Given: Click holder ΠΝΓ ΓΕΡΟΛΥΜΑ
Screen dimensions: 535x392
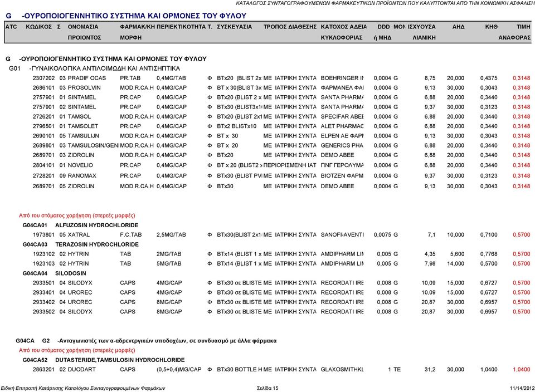Looking at the screenshot, I should point(342,165).
